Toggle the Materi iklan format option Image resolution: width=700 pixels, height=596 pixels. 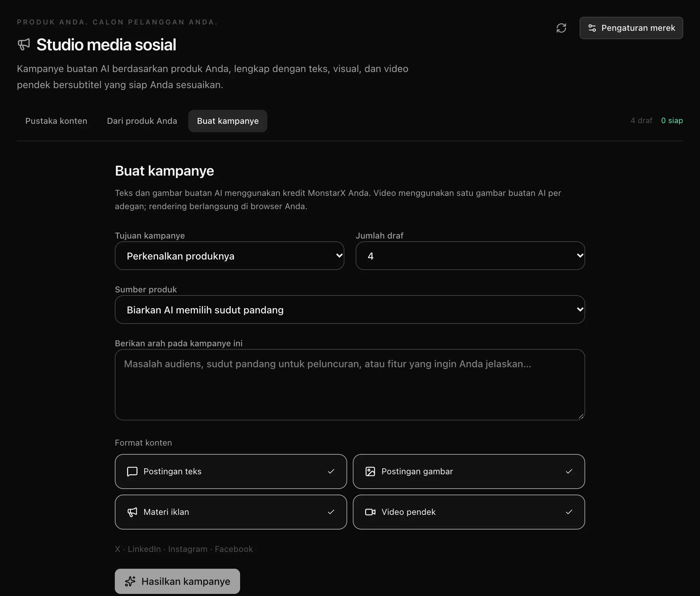coord(231,512)
